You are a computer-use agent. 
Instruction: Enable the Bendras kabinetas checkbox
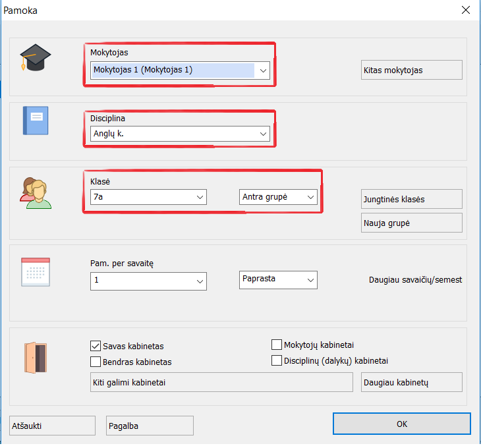tap(95, 362)
